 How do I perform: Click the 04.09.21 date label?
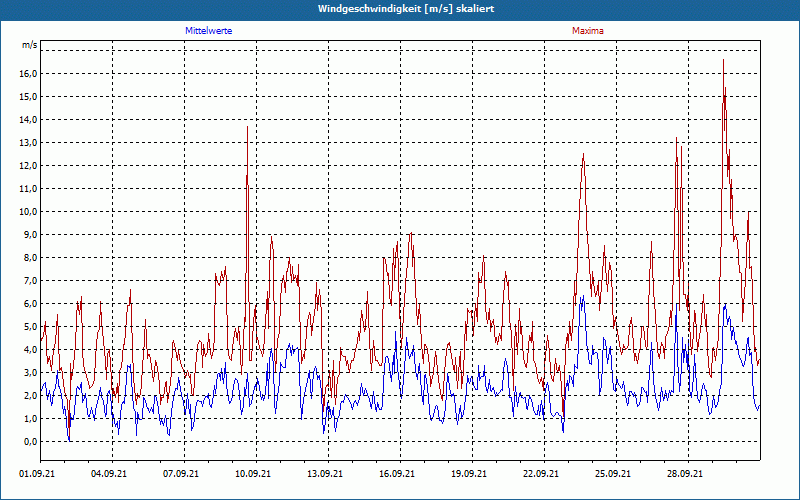point(109,473)
